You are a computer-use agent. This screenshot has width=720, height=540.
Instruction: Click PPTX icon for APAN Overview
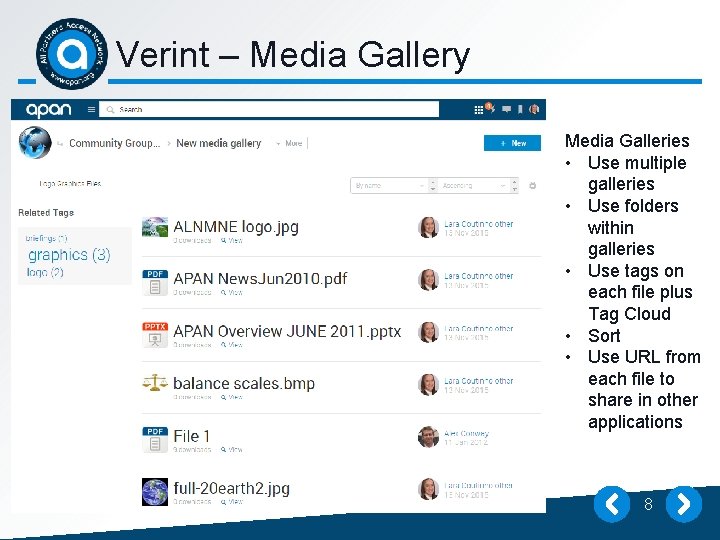[x=155, y=334]
